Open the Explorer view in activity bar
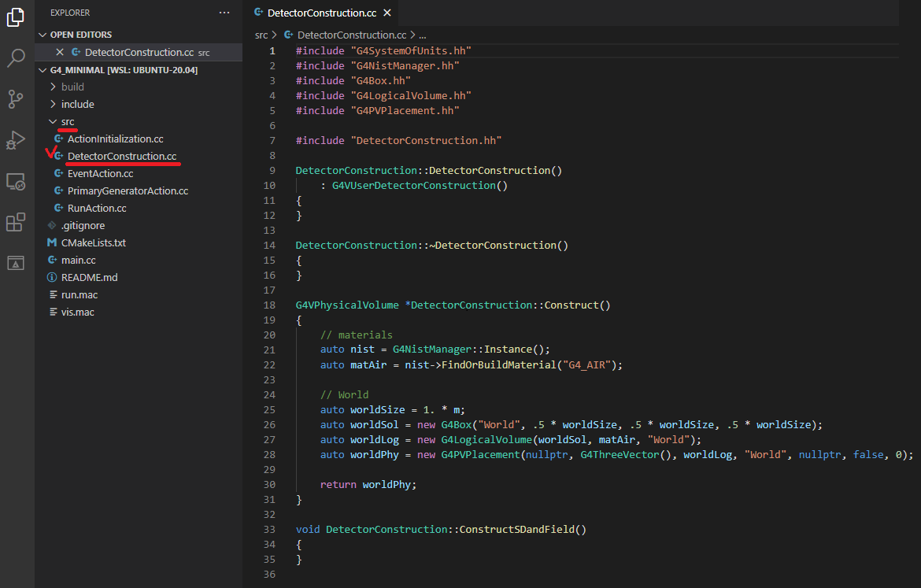Viewport: 921px width, 588px height. point(16,17)
